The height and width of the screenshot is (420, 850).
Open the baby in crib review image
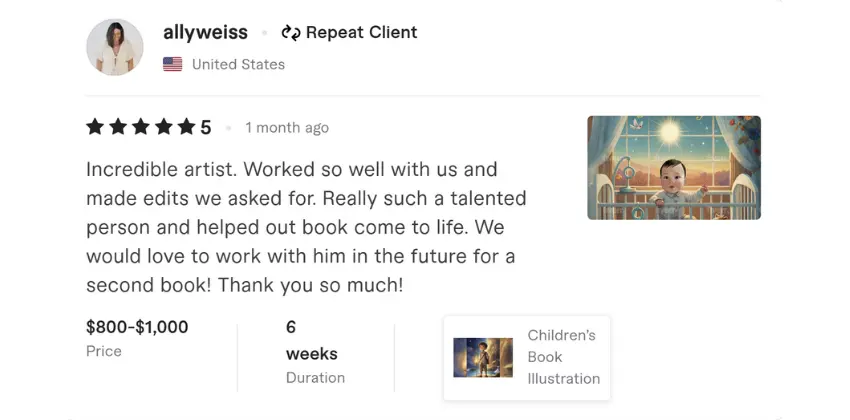click(673, 168)
